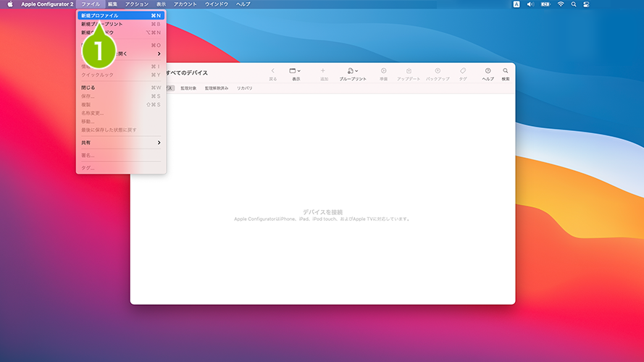Switch to the 監理解除済み tab
This screenshot has height=362, width=644.
point(217,88)
